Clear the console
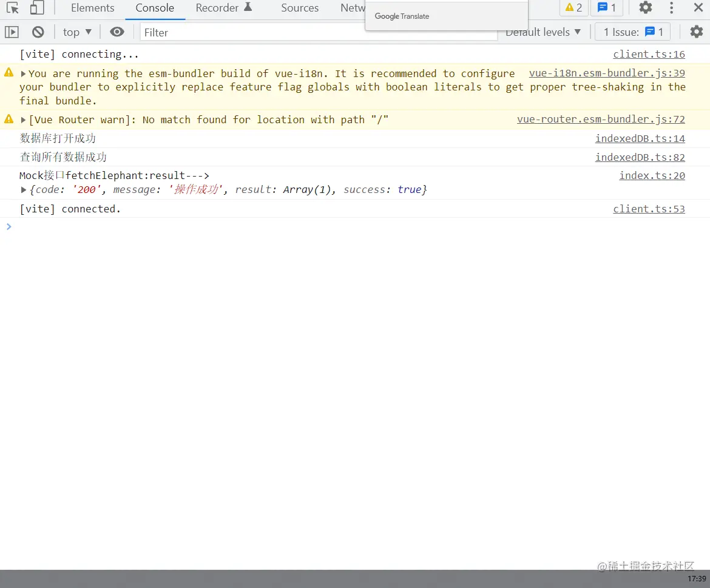 (38, 32)
